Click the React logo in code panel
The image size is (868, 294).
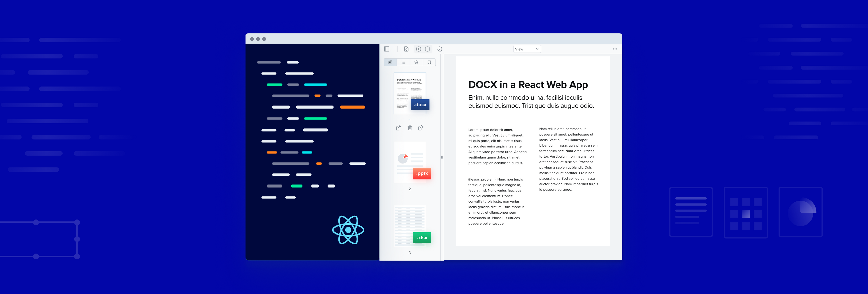(x=348, y=230)
